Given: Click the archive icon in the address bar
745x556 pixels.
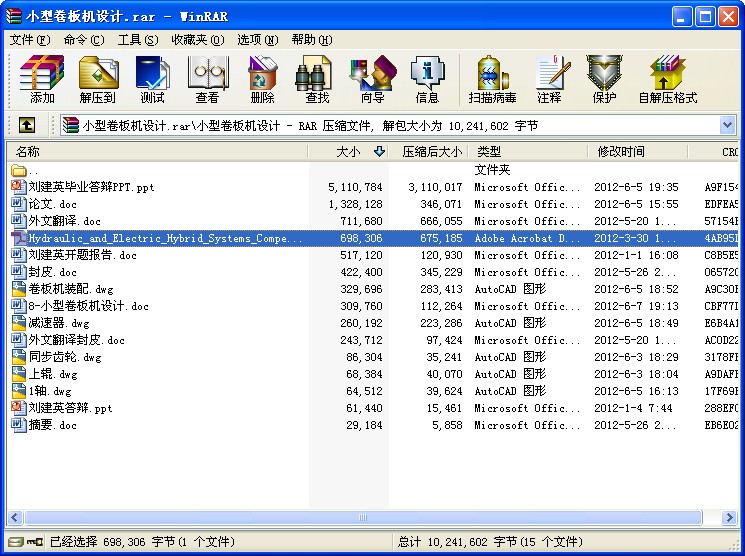Looking at the screenshot, I should tap(71, 125).
